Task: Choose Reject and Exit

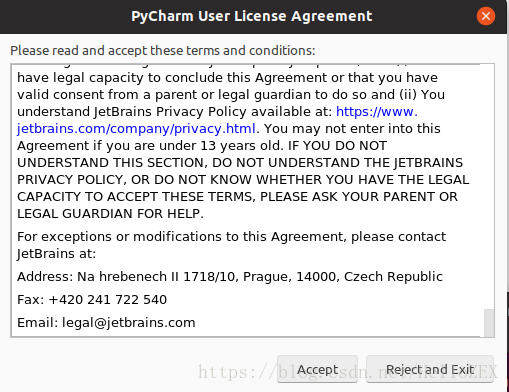Action: tap(430, 369)
